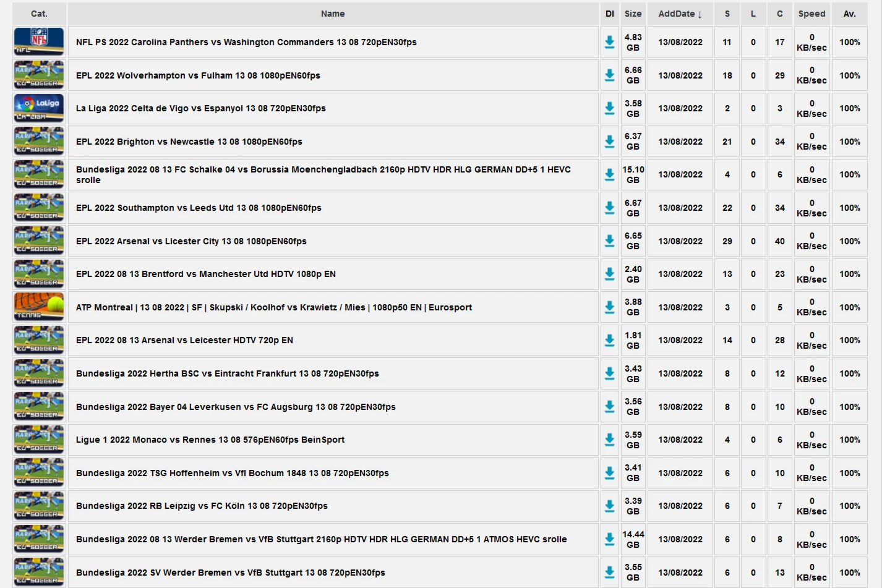
Task: Open ATP Montreal SF Skupski / Koolhof link
Action: coord(274,307)
